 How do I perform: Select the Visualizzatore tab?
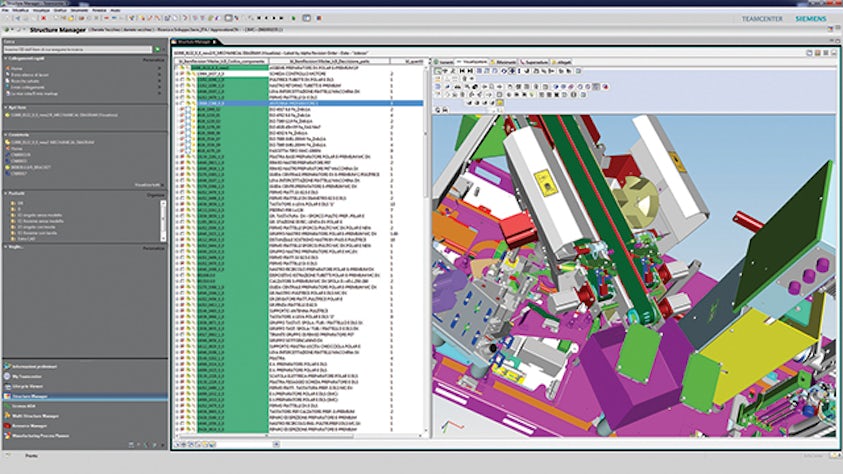point(473,62)
